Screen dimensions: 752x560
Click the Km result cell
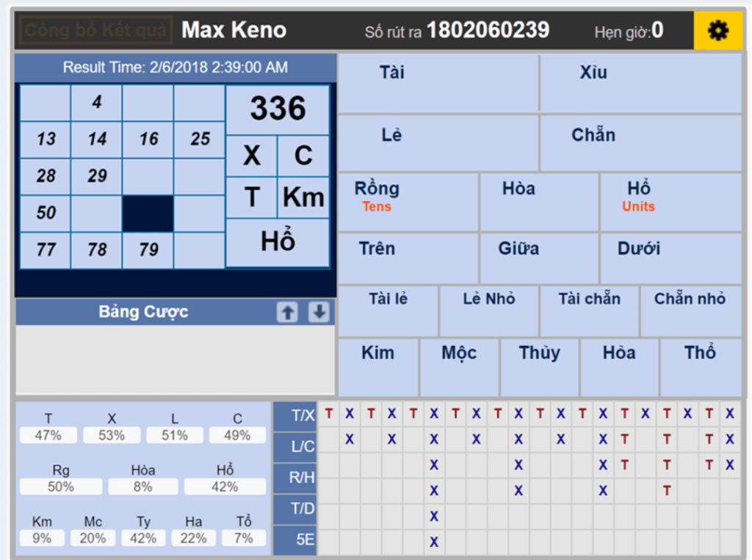coord(303,197)
